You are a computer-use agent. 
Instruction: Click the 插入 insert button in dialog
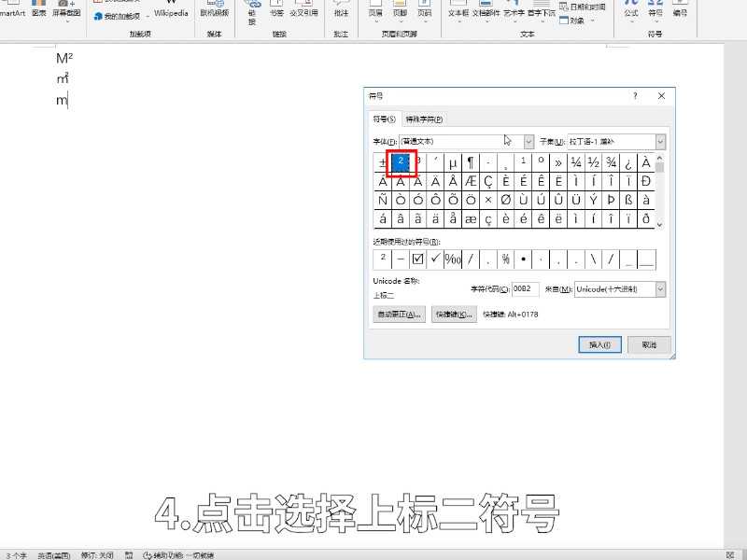click(x=599, y=343)
